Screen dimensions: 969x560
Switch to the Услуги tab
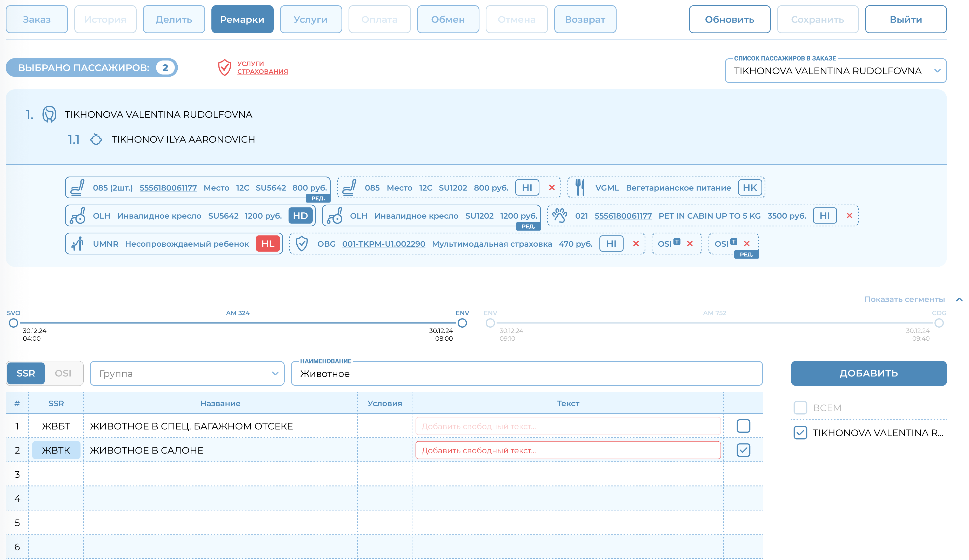click(x=310, y=19)
